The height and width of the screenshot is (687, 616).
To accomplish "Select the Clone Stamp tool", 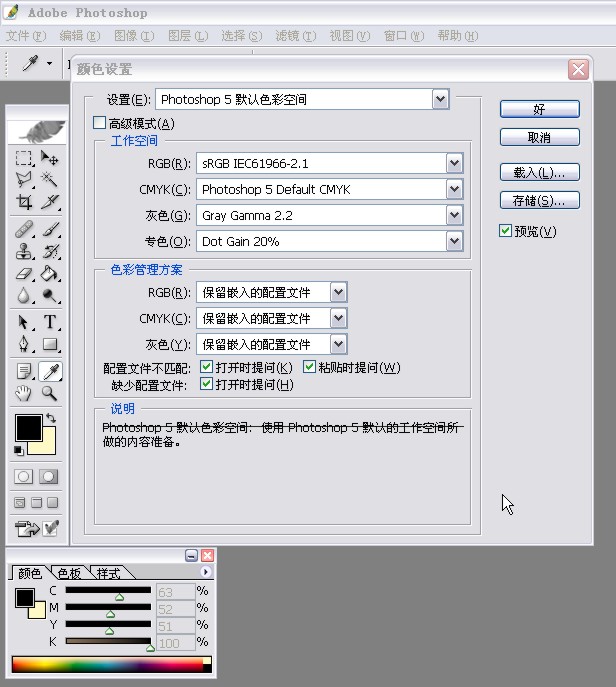I will (x=24, y=251).
